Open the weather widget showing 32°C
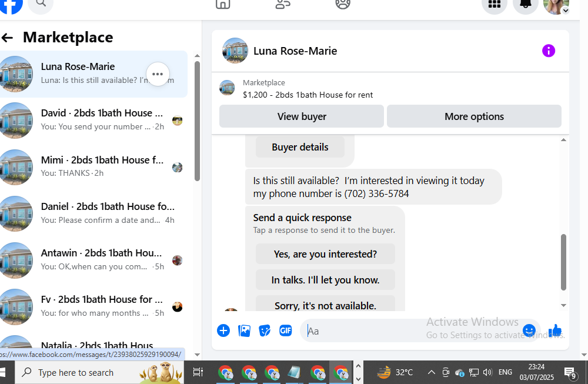 [x=395, y=372]
